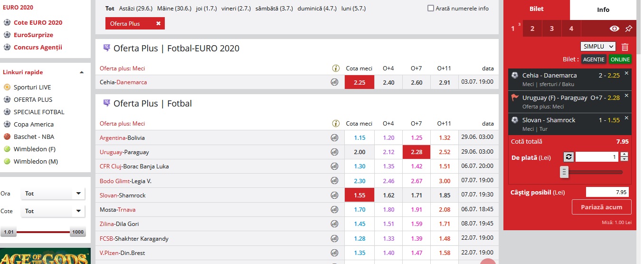The image size is (644, 264).
Task: Collapse the Linkuri rapide section
Action: point(82,72)
